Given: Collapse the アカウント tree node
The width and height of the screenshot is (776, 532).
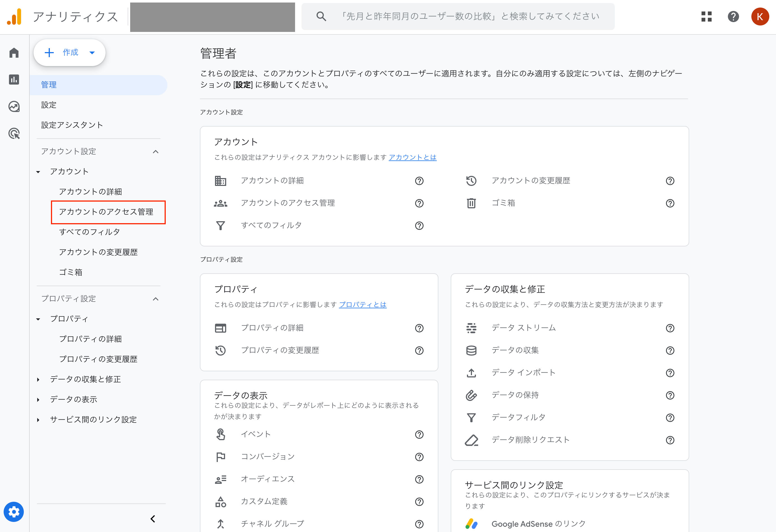Looking at the screenshot, I should (38, 172).
